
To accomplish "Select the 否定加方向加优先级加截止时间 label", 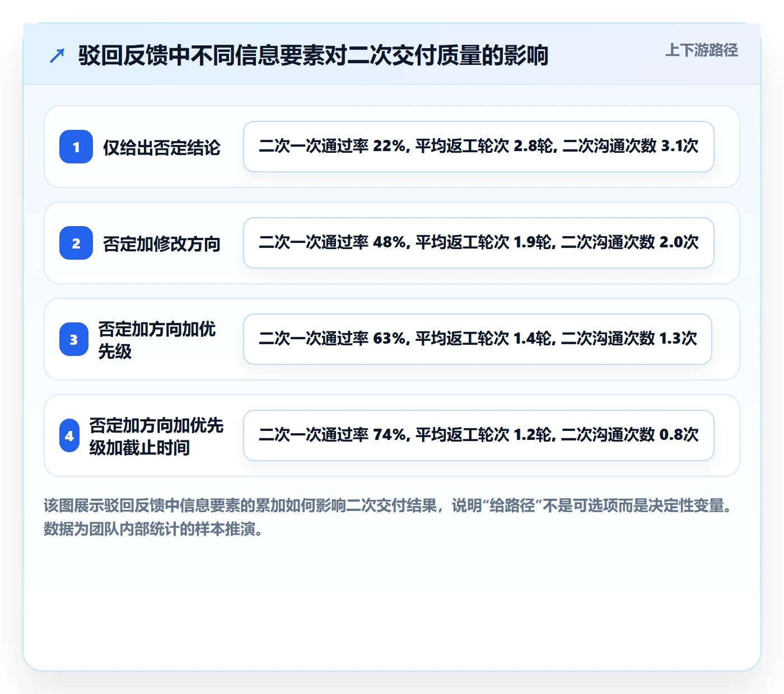I will pos(156,436).
